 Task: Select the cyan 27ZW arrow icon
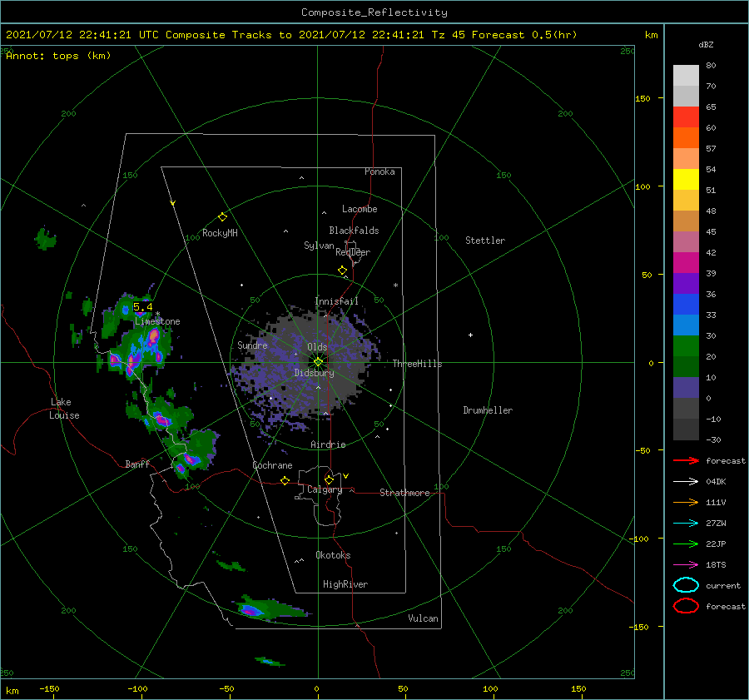[x=686, y=524]
